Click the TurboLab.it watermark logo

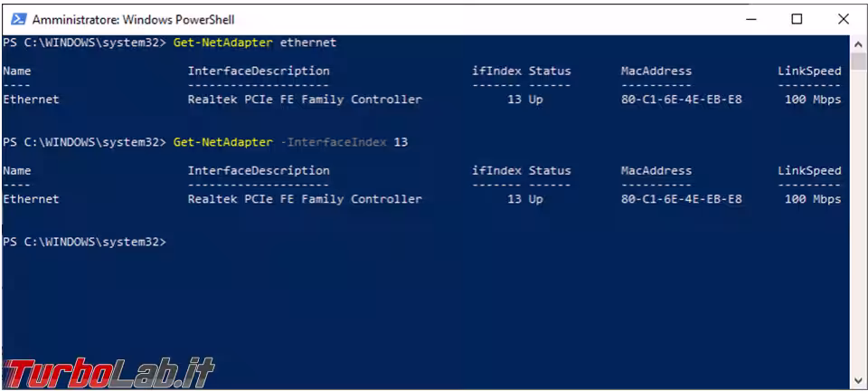pyautogui.click(x=108, y=370)
